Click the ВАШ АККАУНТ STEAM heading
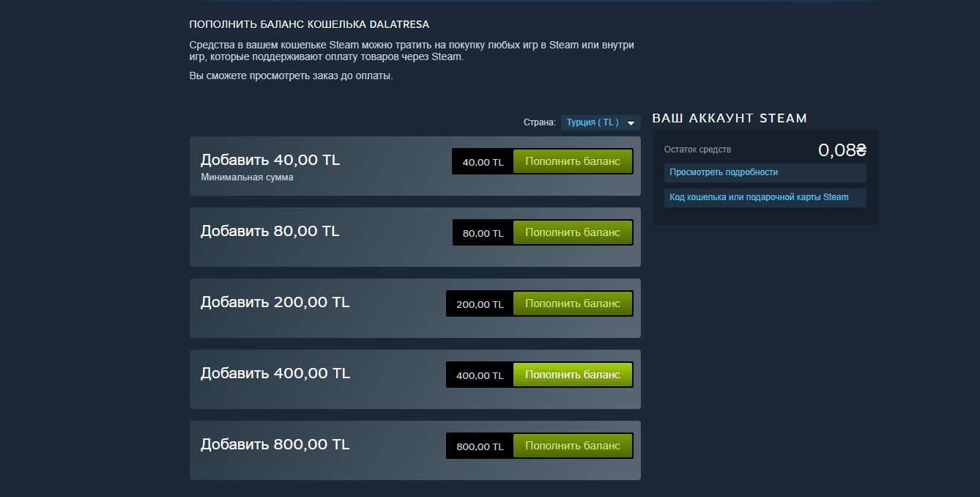The width and height of the screenshot is (980, 497). pos(730,118)
